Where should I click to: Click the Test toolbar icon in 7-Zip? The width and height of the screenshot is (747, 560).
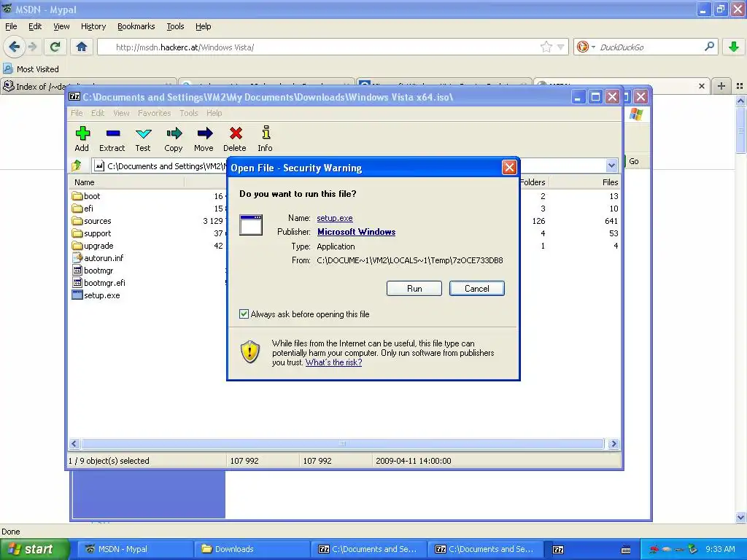pos(143,134)
